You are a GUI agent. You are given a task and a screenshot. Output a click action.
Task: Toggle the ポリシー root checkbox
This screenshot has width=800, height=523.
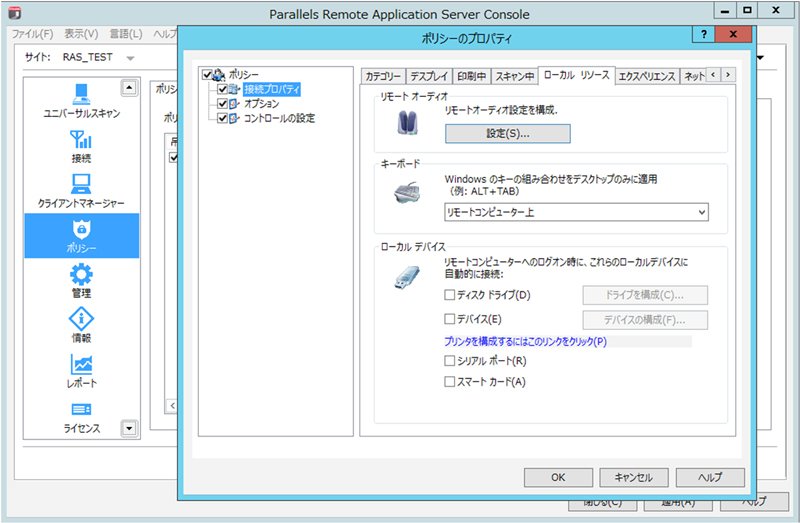tap(207, 74)
